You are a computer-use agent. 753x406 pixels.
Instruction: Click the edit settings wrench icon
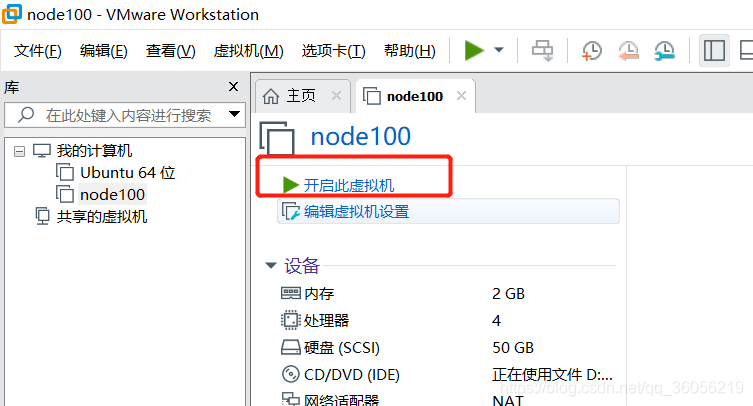pyautogui.click(x=291, y=211)
